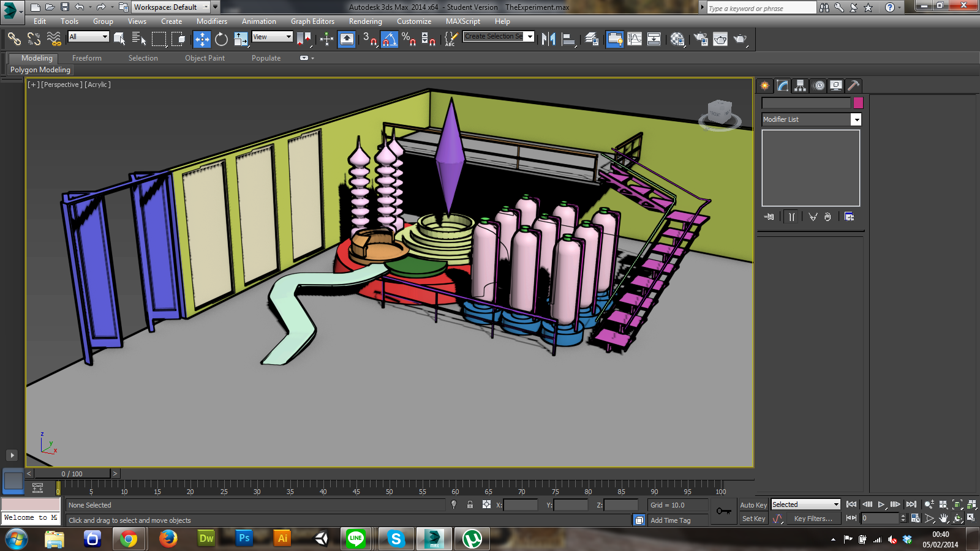The image size is (980, 551).
Task: Switch to the Modify command panel
Action: [782, 86]
